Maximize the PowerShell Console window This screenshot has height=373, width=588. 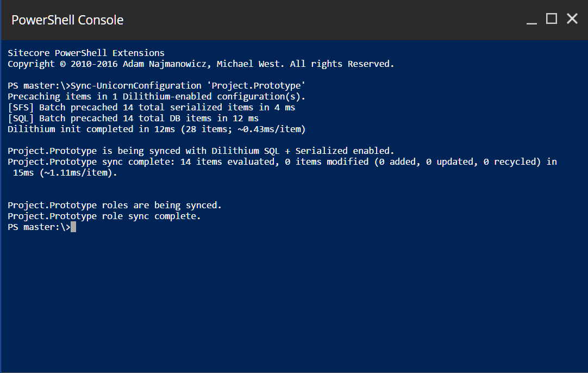(552, 19)
